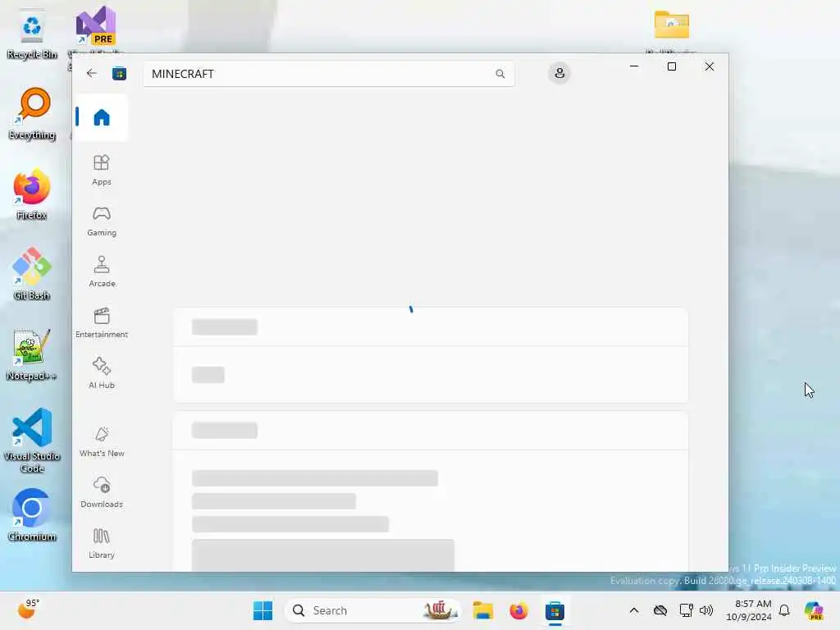Open the Arcade section
Viewport: 840px width, 630px height.
click(x=101, y=272)
